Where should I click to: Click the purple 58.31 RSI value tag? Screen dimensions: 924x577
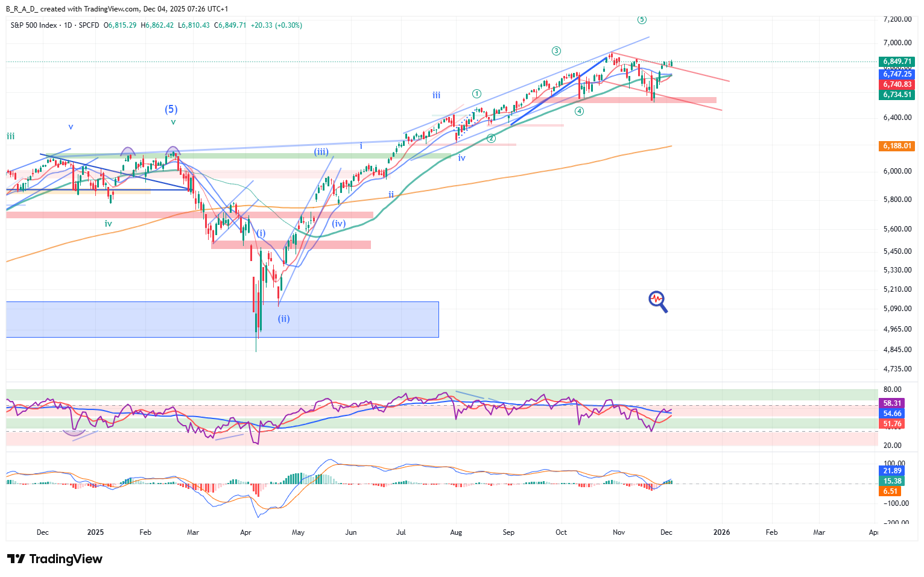pyautogui.click(x=892, y=403)
